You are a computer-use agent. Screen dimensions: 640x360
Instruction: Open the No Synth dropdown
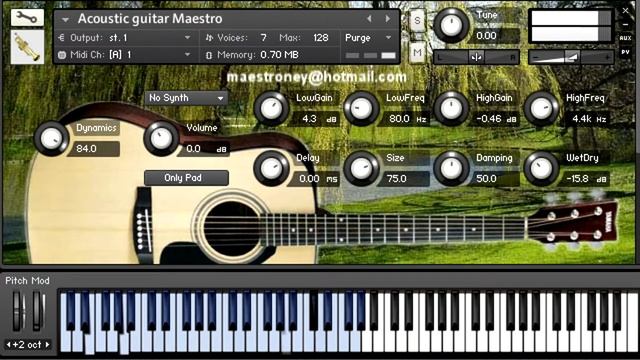point(186,98)
